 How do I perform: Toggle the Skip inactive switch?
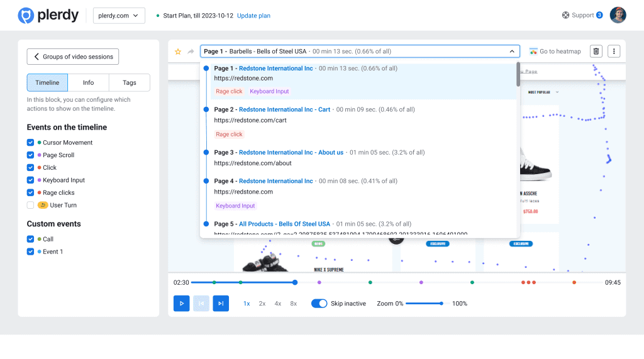[319, 304]
